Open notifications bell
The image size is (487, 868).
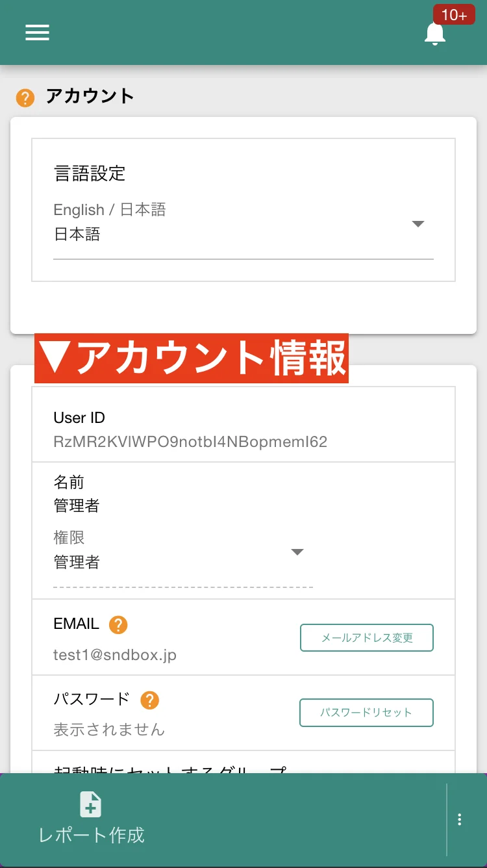click(435, 34)
